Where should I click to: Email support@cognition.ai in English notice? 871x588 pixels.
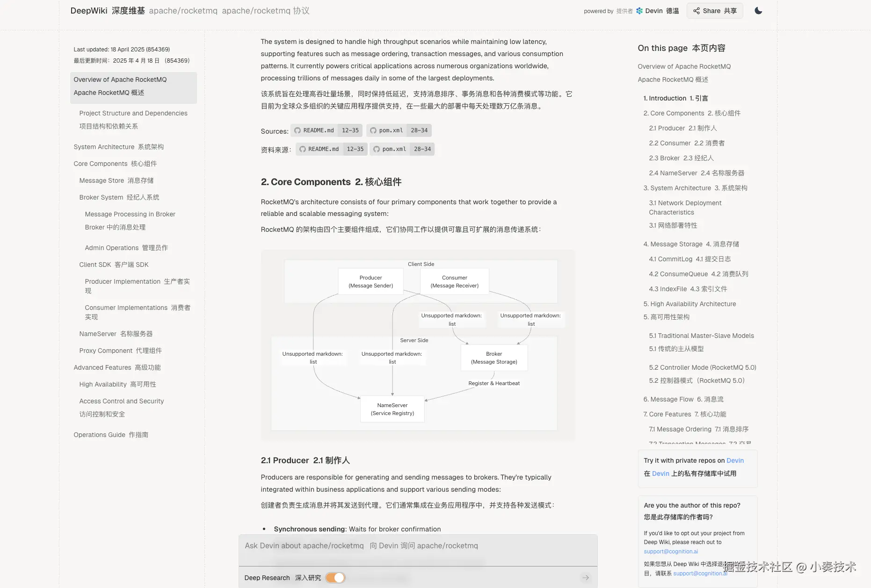670,552
